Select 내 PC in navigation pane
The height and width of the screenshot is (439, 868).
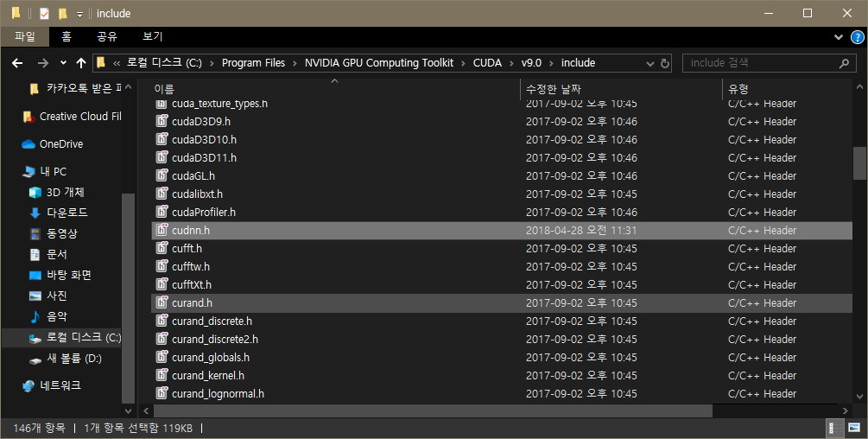coord(45,172)
